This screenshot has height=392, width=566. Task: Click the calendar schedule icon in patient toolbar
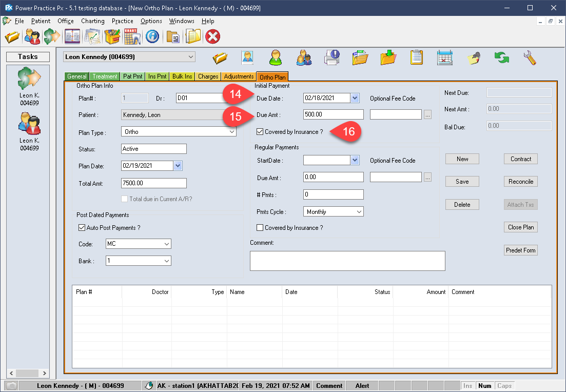(x=445, y=58)
